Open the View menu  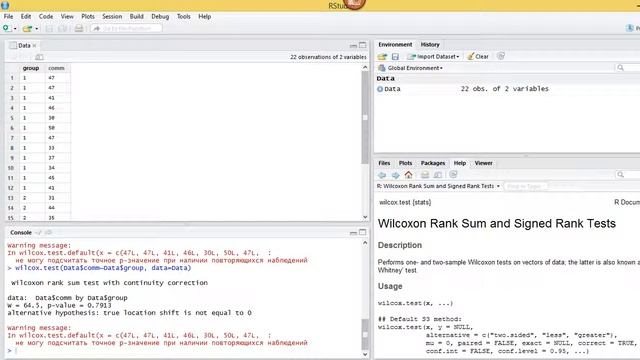pyautogui.click(x=67, y=16)
